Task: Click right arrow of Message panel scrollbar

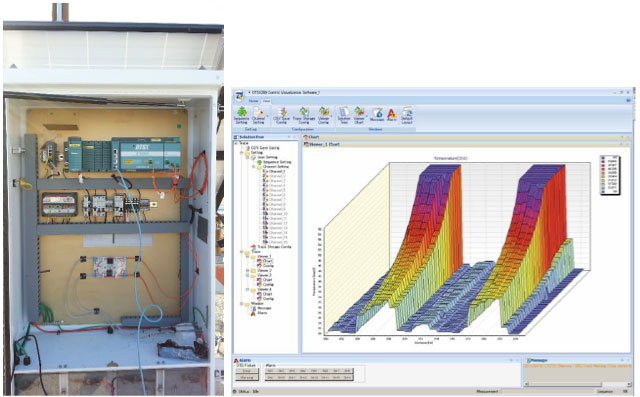Action: click(628, 384)
